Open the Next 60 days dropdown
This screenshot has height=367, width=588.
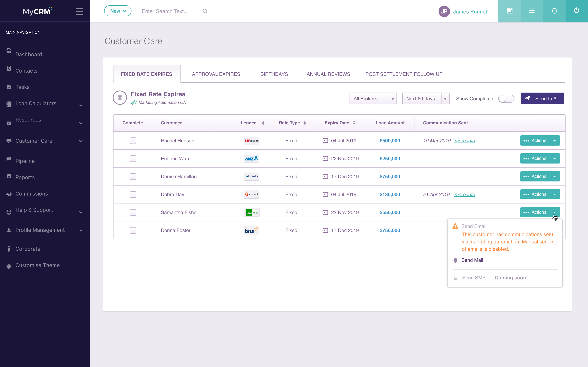click(426, 98)
